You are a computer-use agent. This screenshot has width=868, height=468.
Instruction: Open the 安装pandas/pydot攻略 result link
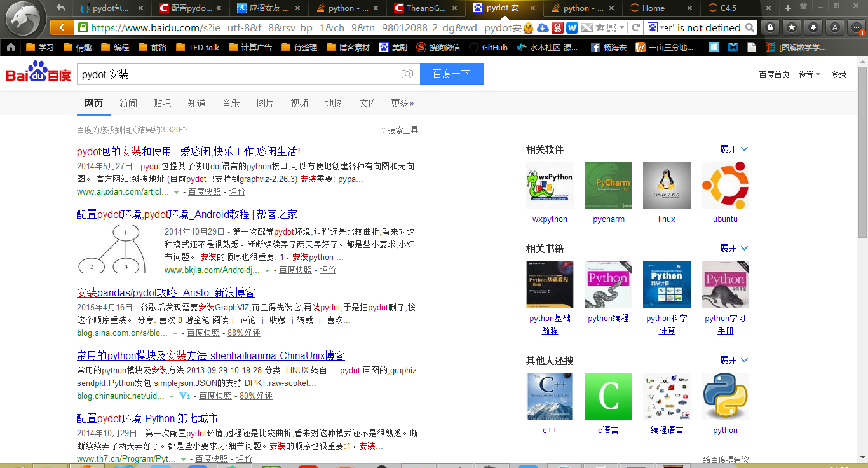[x=166, y=292]
